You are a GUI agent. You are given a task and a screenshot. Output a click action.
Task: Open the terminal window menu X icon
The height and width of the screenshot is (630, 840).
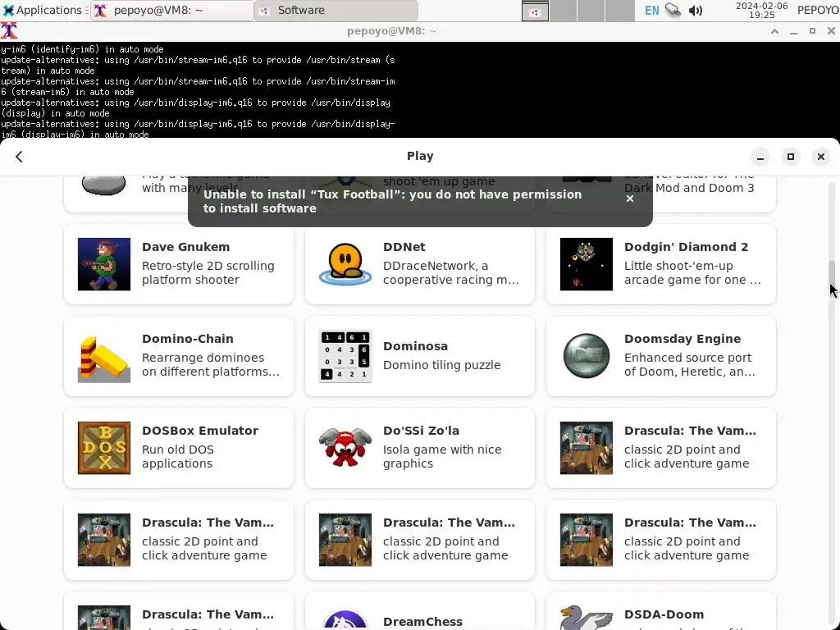point(8,31)
